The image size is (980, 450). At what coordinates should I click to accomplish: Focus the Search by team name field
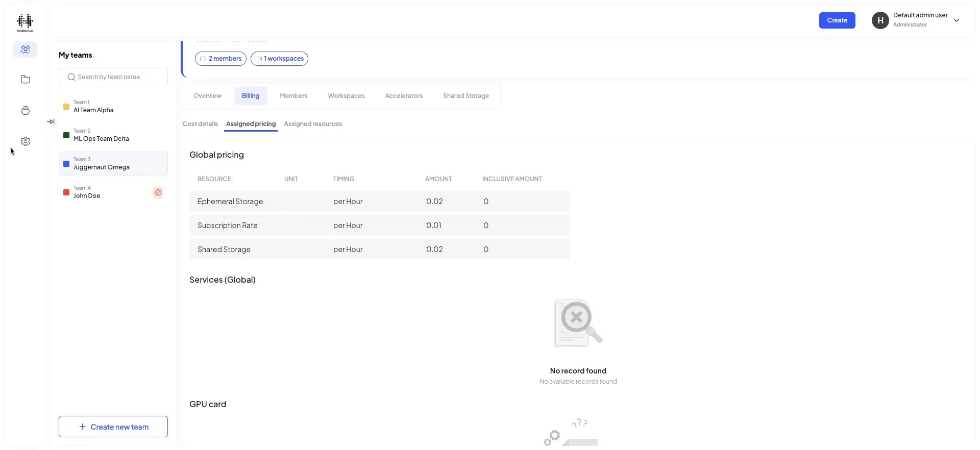click(113, 77)
